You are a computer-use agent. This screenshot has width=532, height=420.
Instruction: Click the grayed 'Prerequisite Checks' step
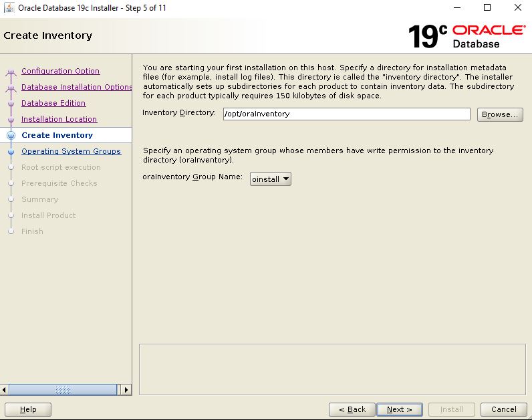click(59, 183)
